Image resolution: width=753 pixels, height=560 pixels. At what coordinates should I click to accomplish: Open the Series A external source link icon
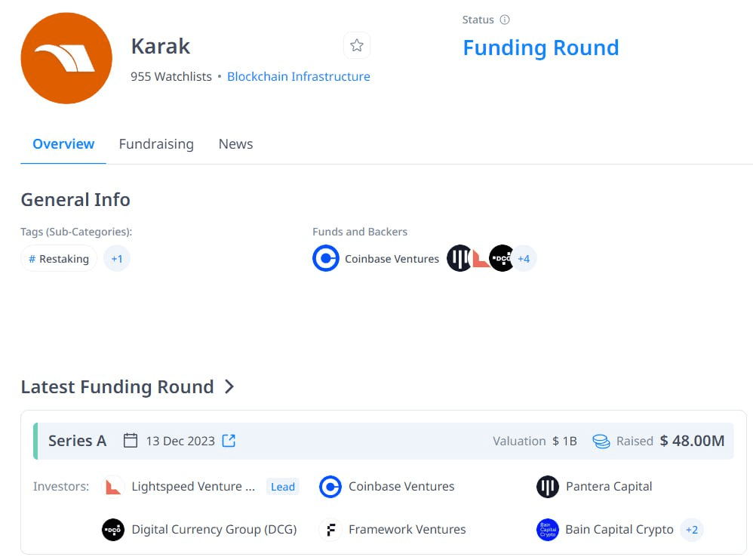229,441
